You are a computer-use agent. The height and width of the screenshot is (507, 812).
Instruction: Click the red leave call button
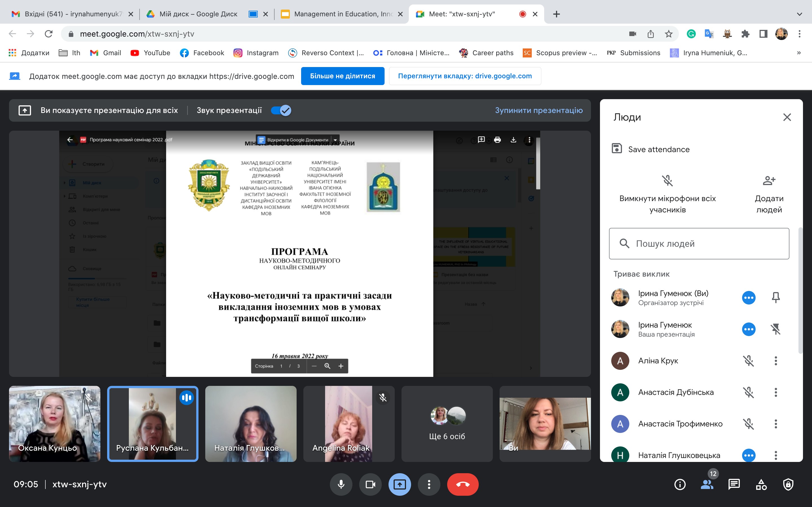tap(462, 484)
